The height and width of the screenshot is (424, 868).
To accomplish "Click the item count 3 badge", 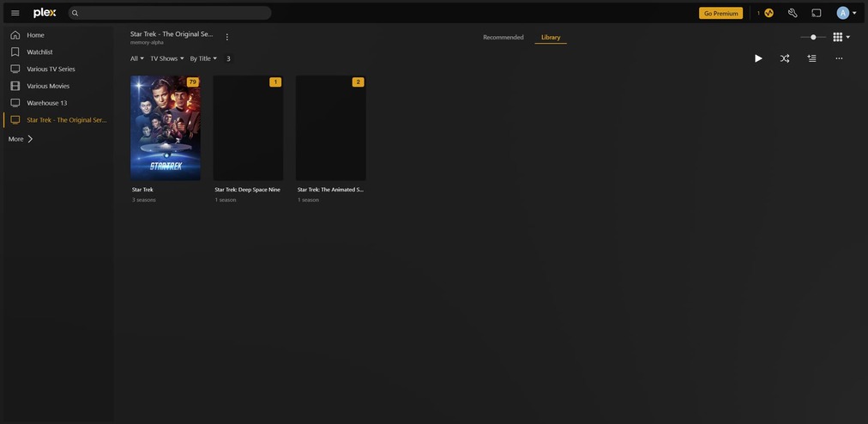I will click(x=228, y=58).
